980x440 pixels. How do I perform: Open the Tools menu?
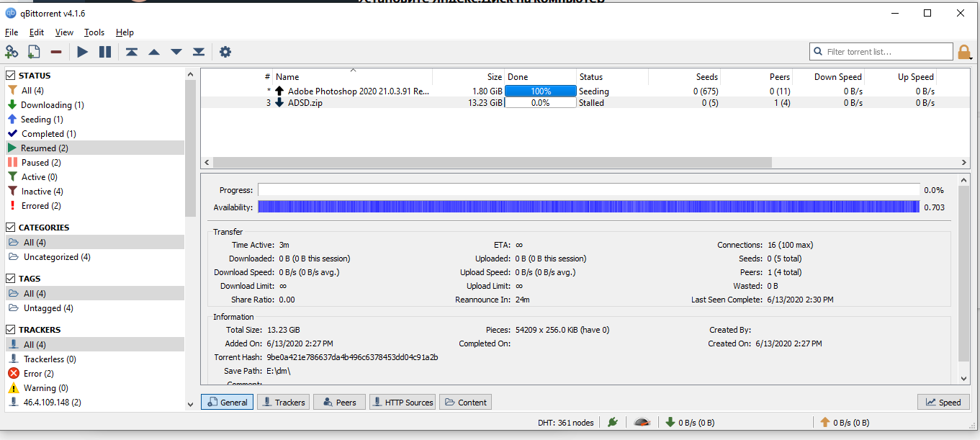pos(94,32)
